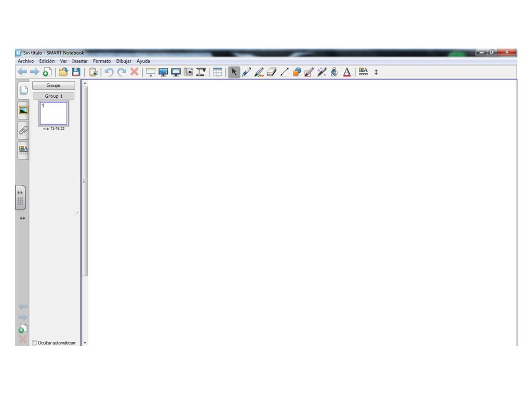Open the Edición menu
The image size is (532, 399).
(x=47, y=61)
